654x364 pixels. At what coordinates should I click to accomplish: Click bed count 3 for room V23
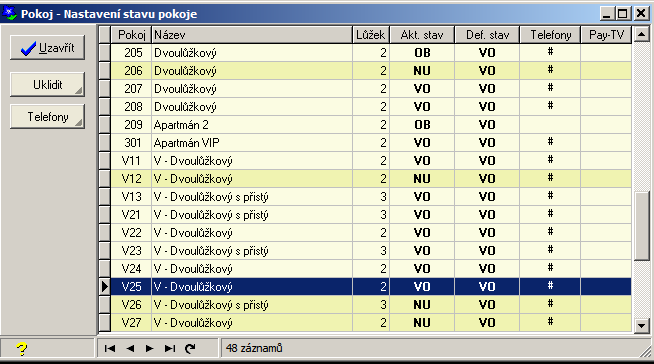371,251
